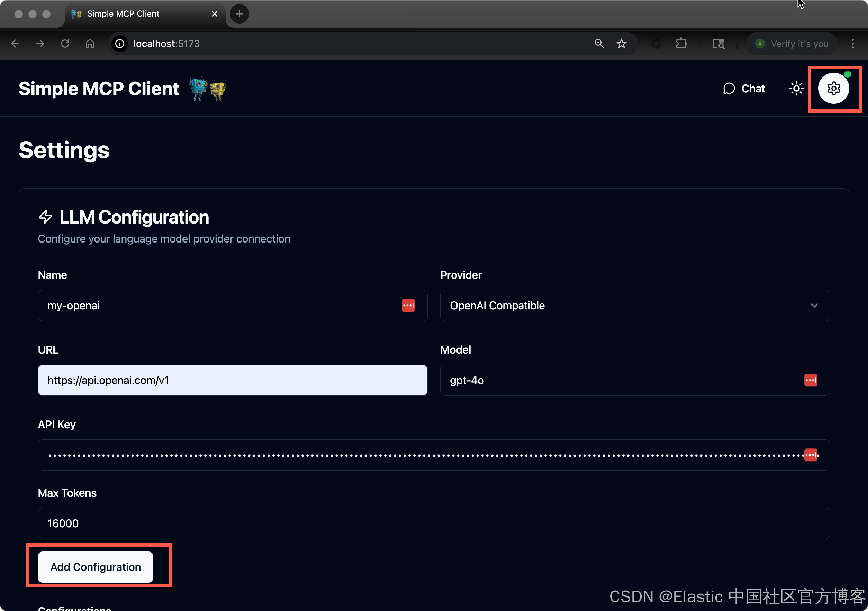The image size is (868, 611).
Task: Open the browser Extensions puzzle icon
Action: [681, 44]
